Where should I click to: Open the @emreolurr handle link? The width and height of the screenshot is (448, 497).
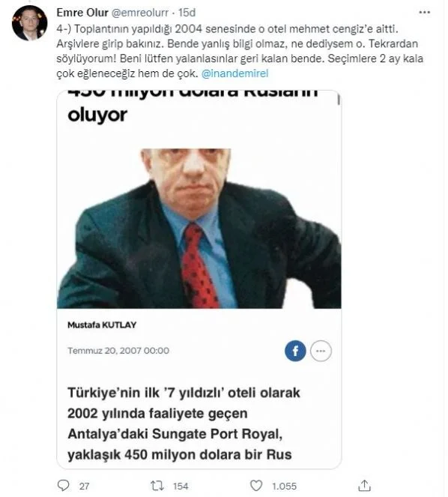tap(140, 13)
